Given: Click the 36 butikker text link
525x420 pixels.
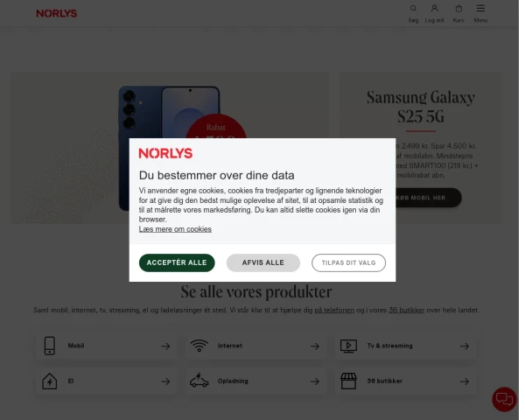Looking at the screenshot, I should click(x=407, y=310).
